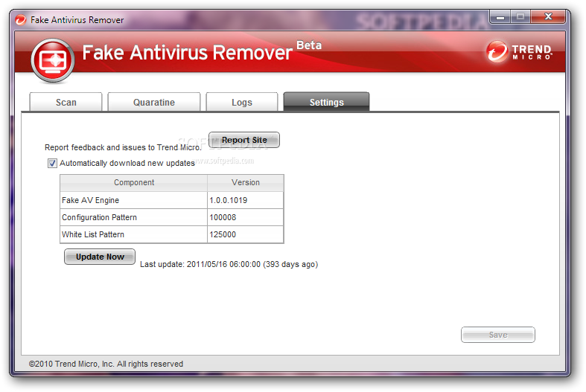
Task: Click the Last update date text
Action: (229, 264)
